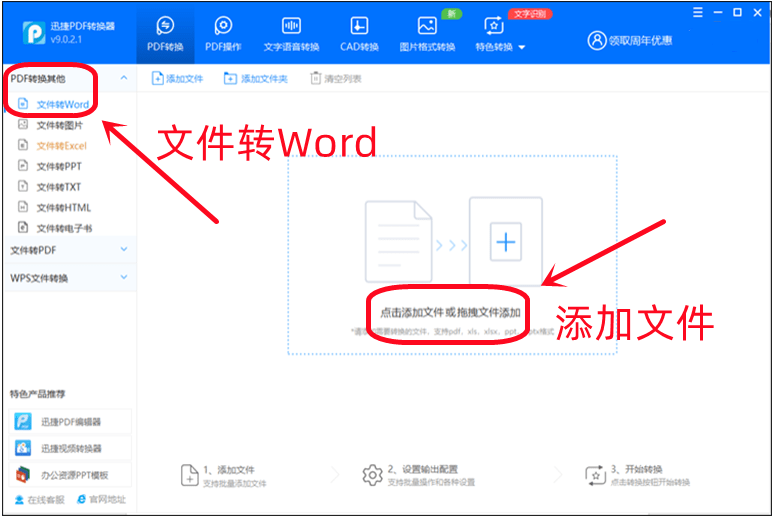Open 迅捷PDF编辑器 product recommendation
The image size is (778, 517).
68,422
